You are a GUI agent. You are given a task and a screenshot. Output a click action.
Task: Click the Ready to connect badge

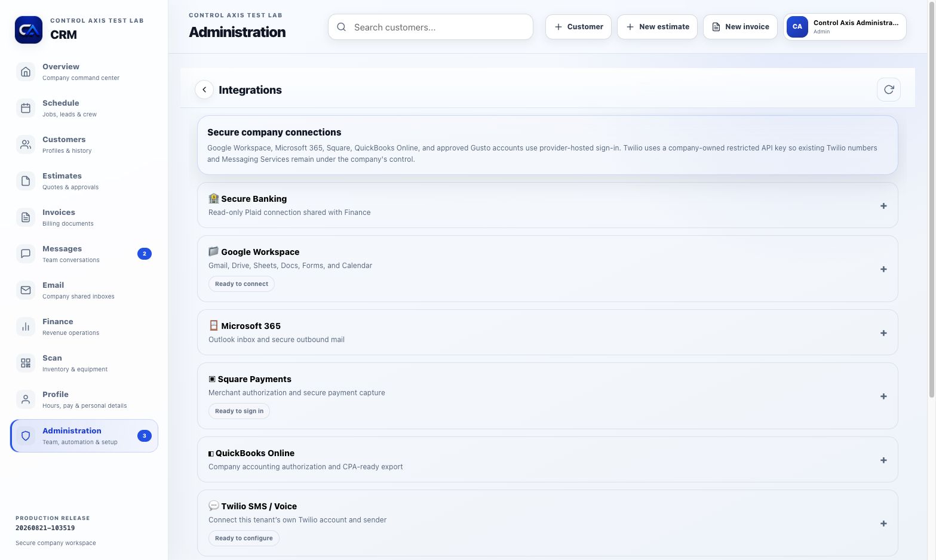pos(241,284)
